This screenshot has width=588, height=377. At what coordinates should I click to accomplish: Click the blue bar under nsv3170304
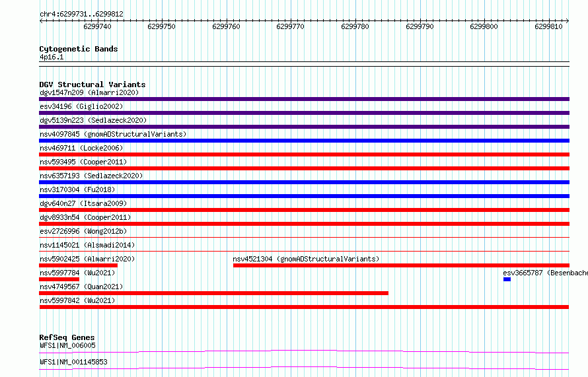[304, 196]
